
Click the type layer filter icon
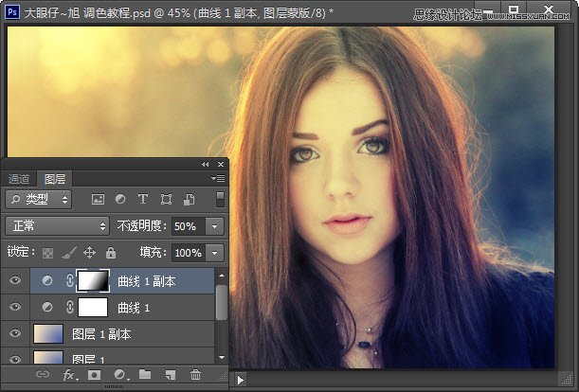pyautogui.click(x=143, y=200)
